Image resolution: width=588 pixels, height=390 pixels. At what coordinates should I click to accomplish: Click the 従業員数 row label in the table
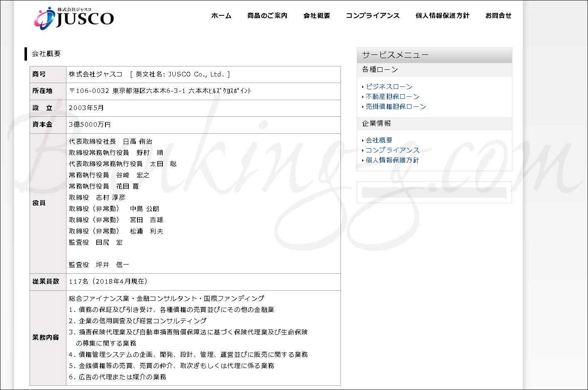click(x=46, y=282)
